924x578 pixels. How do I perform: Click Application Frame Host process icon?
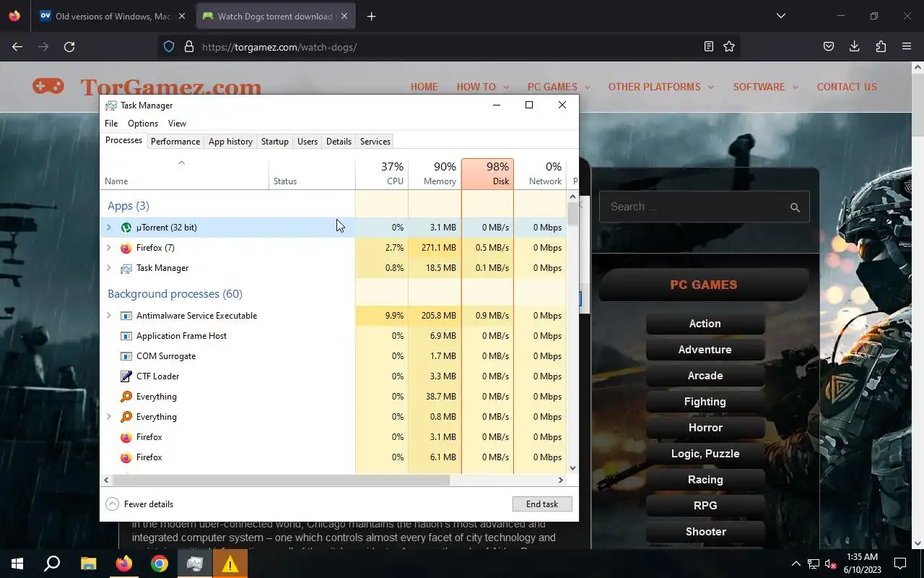point(126,336)
